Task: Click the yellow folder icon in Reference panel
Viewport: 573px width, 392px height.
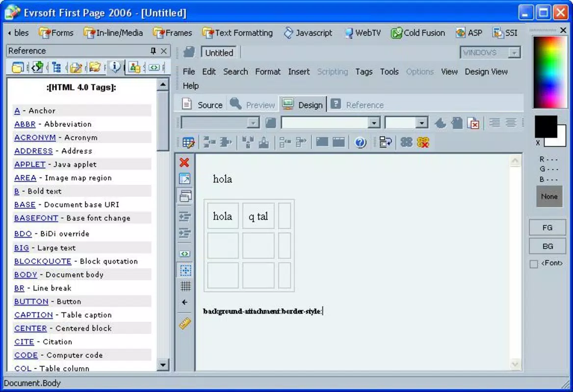Action: tap(18, 68)
